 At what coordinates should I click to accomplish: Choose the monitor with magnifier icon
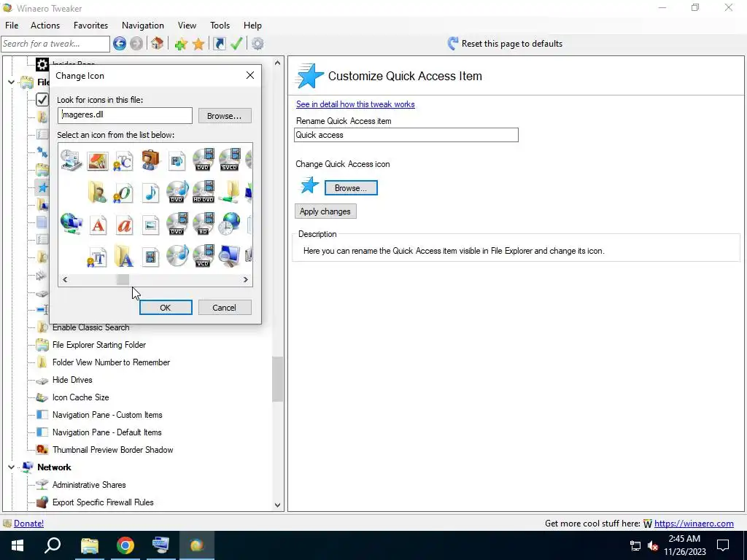[x=230, y=256]
